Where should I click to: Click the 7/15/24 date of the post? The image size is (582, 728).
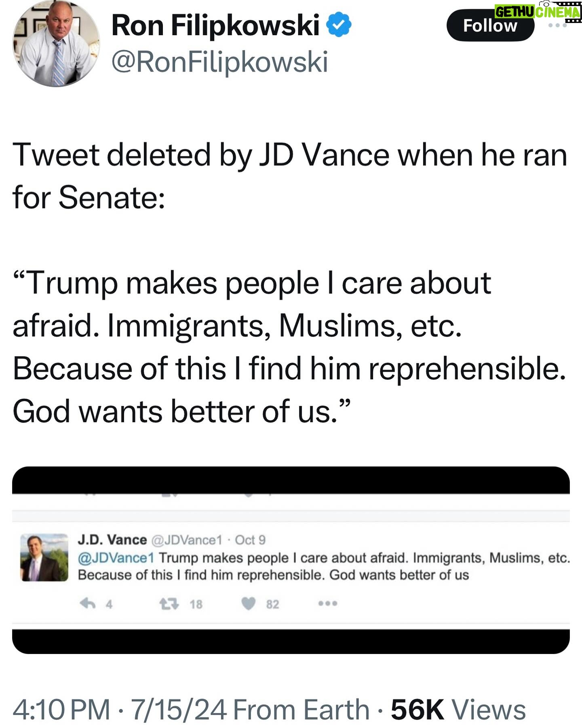[178, 709]
